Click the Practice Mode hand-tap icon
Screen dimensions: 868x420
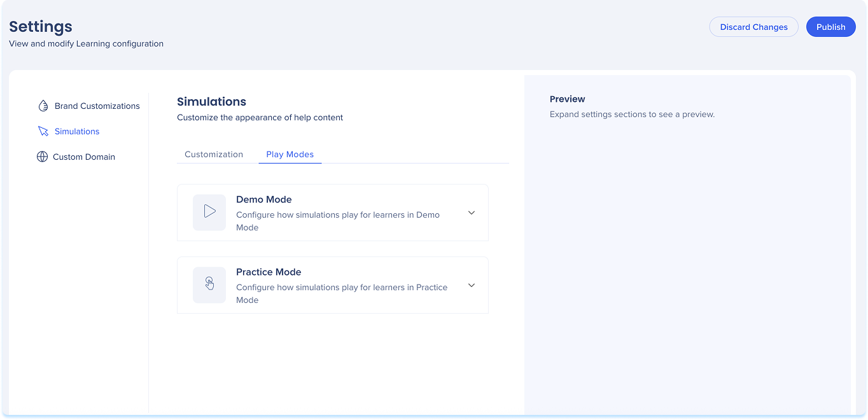(209, 284)
